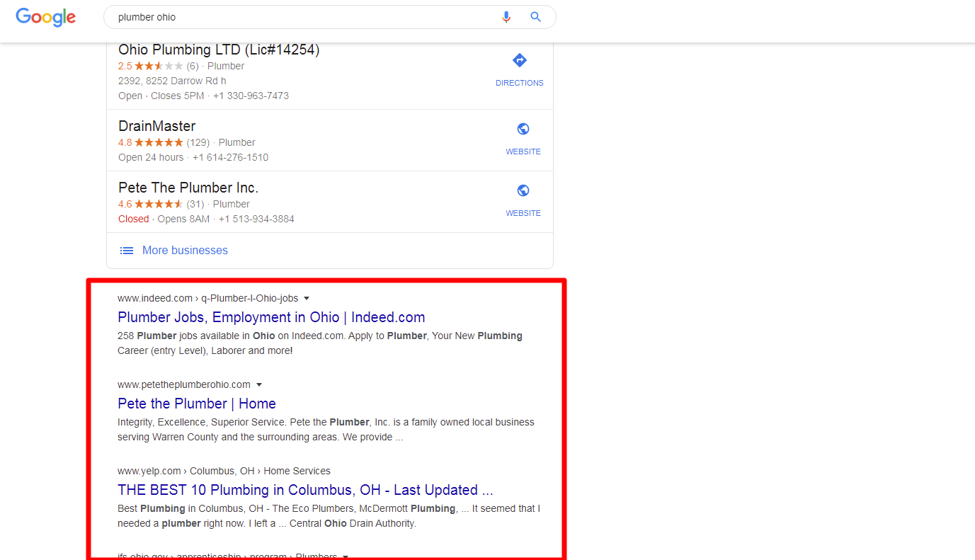
Task: Click the 4.8 star rating (129) for DrainMaster
Action: click(164, 142)
